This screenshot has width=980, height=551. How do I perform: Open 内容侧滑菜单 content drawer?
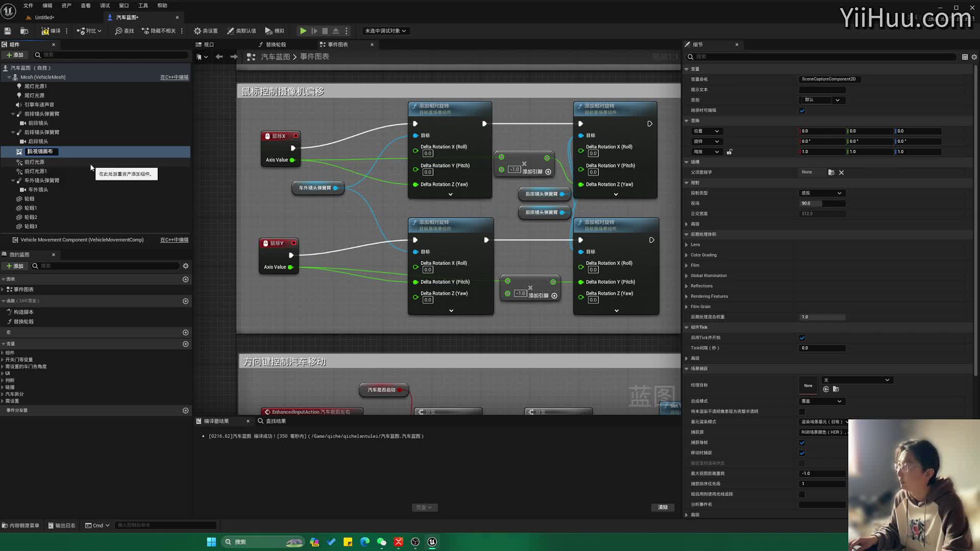click(x=20, y=525)
